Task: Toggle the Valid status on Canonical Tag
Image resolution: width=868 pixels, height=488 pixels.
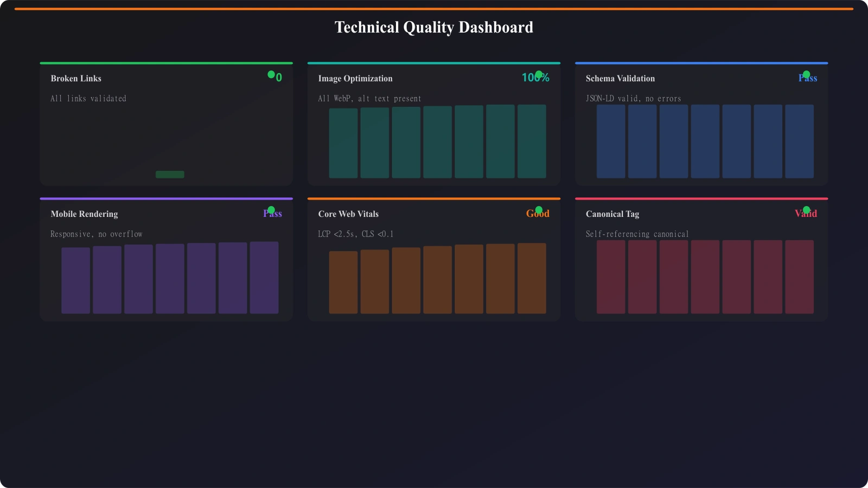Action: click(x=806, y=214)
